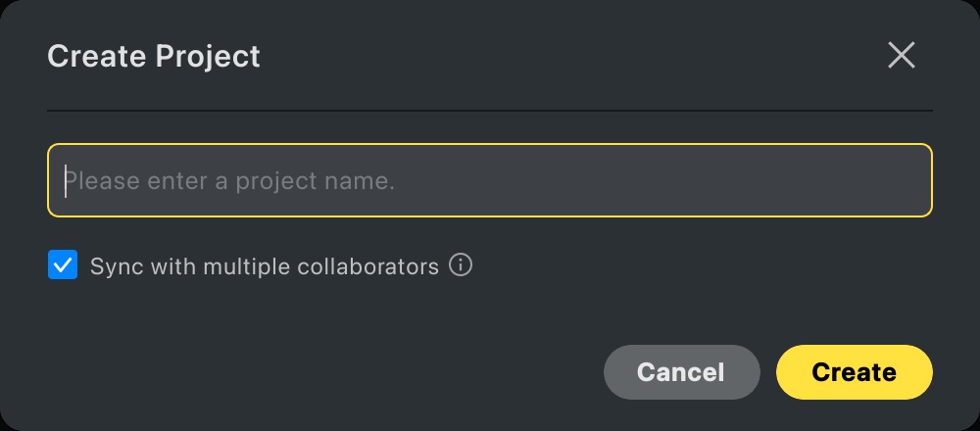Viewport: 980px width, 431px height.
Task: Click the Cancel button
Action: pyautogui.click(x=681, y=372)
